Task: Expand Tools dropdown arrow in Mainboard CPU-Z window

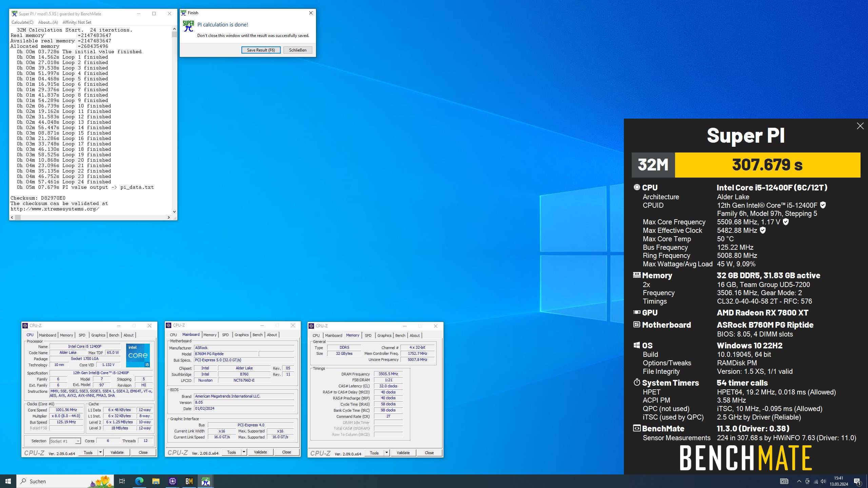Action: (244, 452)
